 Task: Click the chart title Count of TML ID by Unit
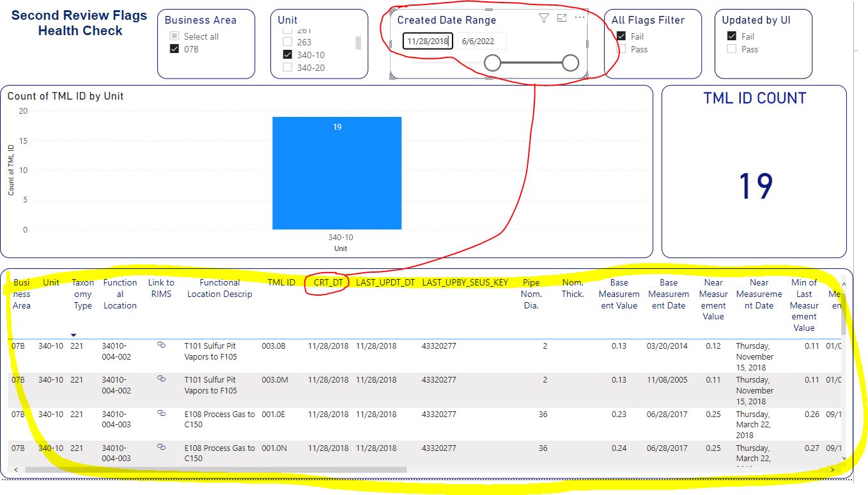65,96
